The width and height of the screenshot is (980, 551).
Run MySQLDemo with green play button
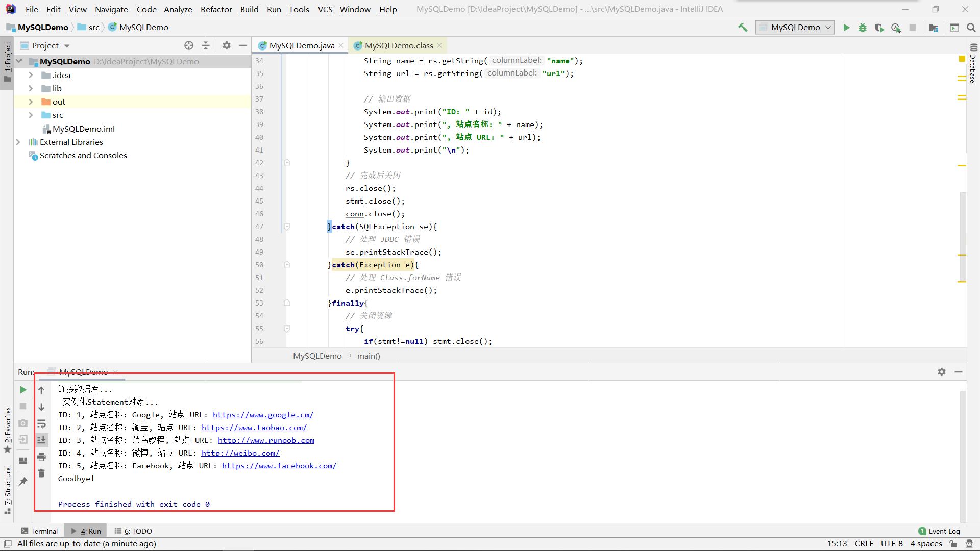(x=846, y=28)
